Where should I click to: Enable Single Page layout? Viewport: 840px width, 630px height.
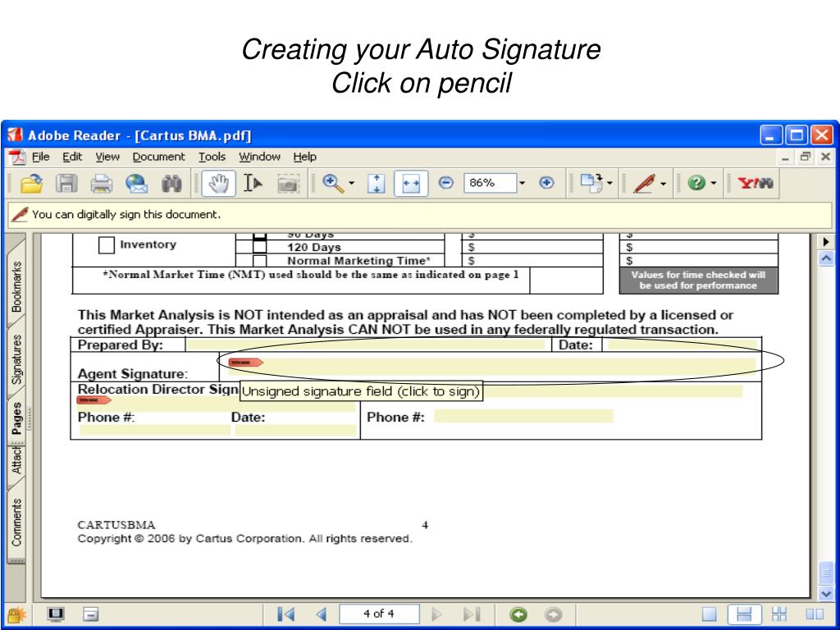click(x=710, y=614)
